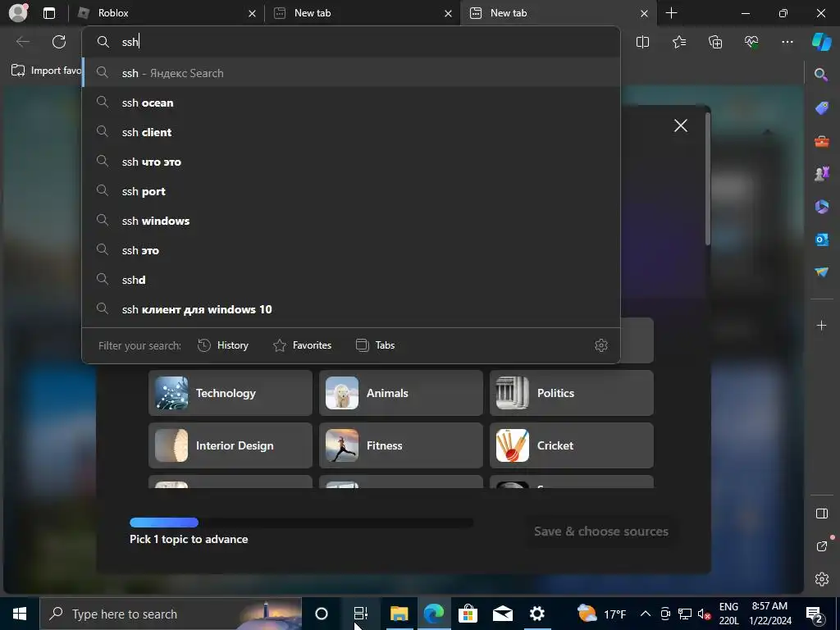Open Settings and more ellipsis menu
The height and width of the screenshot is (630, 840).
787,42
